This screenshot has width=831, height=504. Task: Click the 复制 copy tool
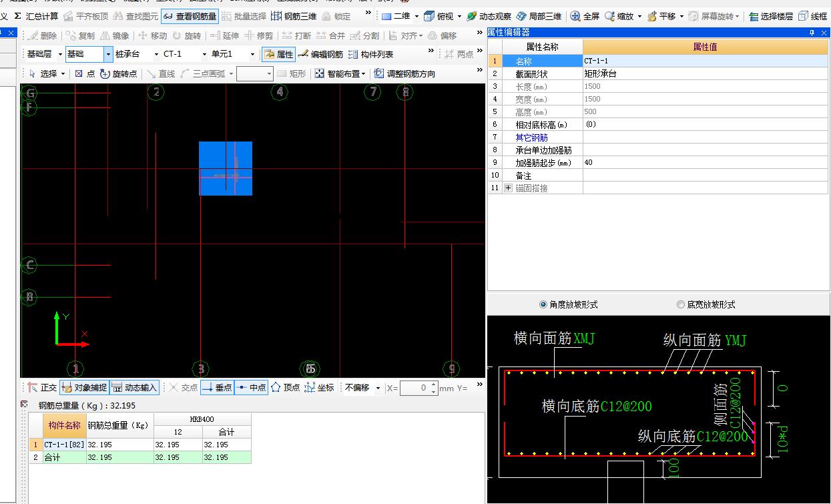[x=80, y=35]
